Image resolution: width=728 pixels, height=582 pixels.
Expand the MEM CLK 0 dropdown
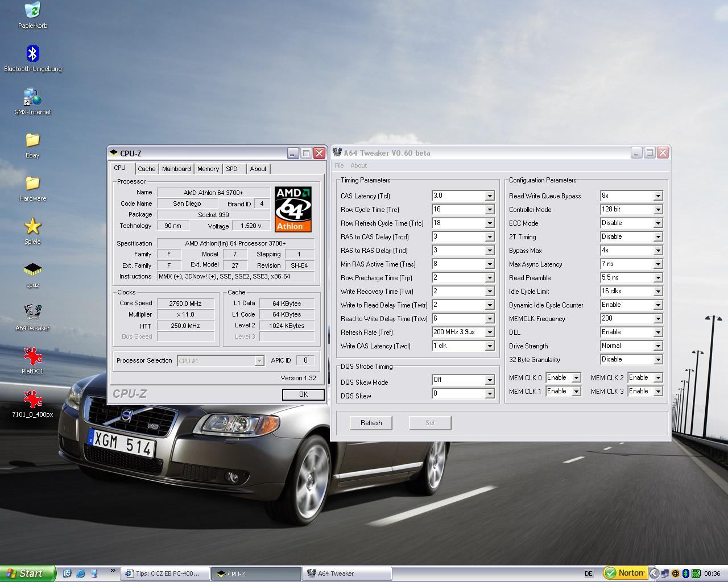tap(576, 378)
